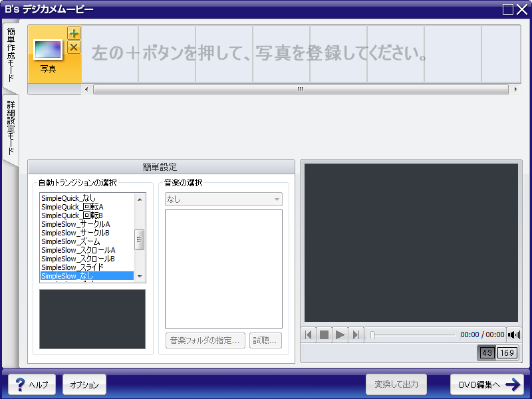Stop the preview playback

click(325, 335)
